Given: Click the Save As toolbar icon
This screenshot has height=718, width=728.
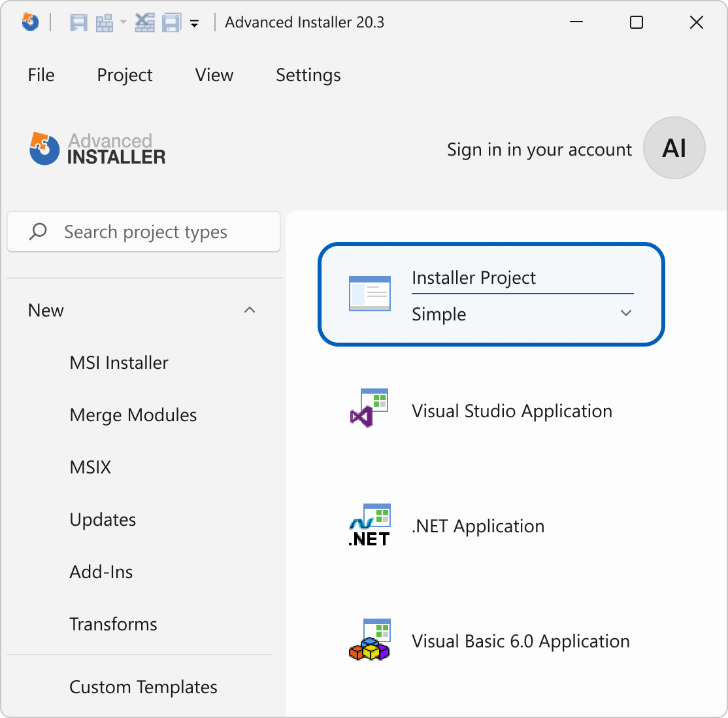Looking at the screenshot, I should [x=171, y=22].
